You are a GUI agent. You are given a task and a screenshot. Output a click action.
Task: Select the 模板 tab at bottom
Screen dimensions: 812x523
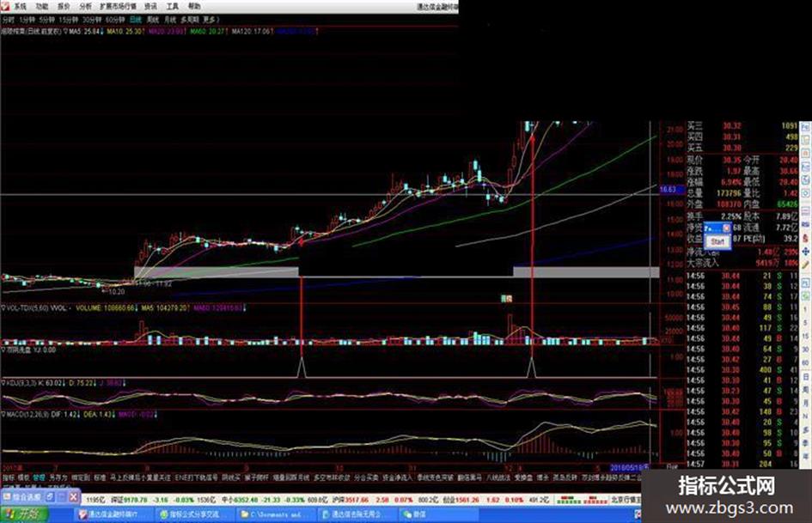[x=23, y=477]
